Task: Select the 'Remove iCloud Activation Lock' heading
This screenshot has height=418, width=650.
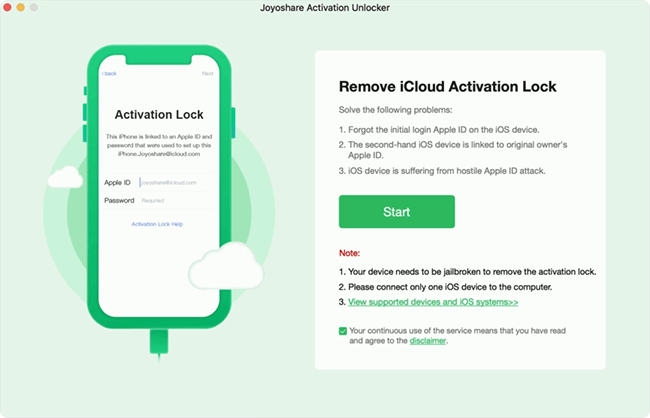Action: (x=448, y=86)
